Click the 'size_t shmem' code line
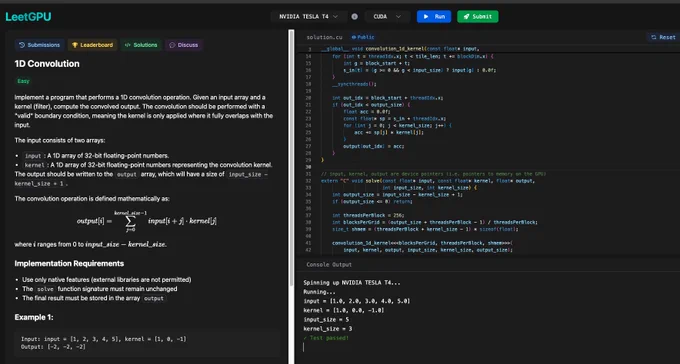The height and width of the screenshot is (364, 680). point(425,229)
